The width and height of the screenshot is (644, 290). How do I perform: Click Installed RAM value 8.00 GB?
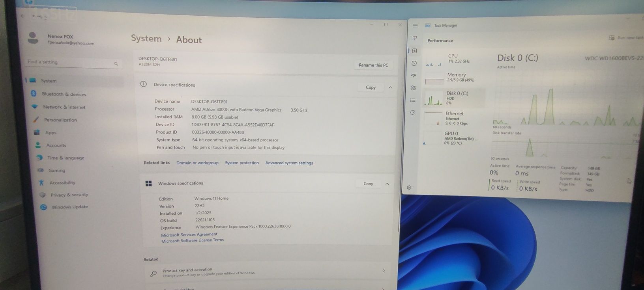(x=215, y=117)
